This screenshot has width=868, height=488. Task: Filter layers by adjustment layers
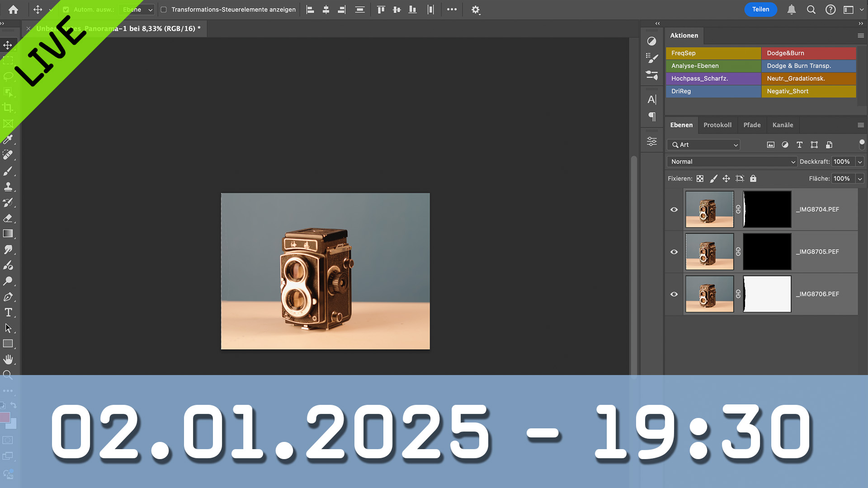tap(785, 145)
